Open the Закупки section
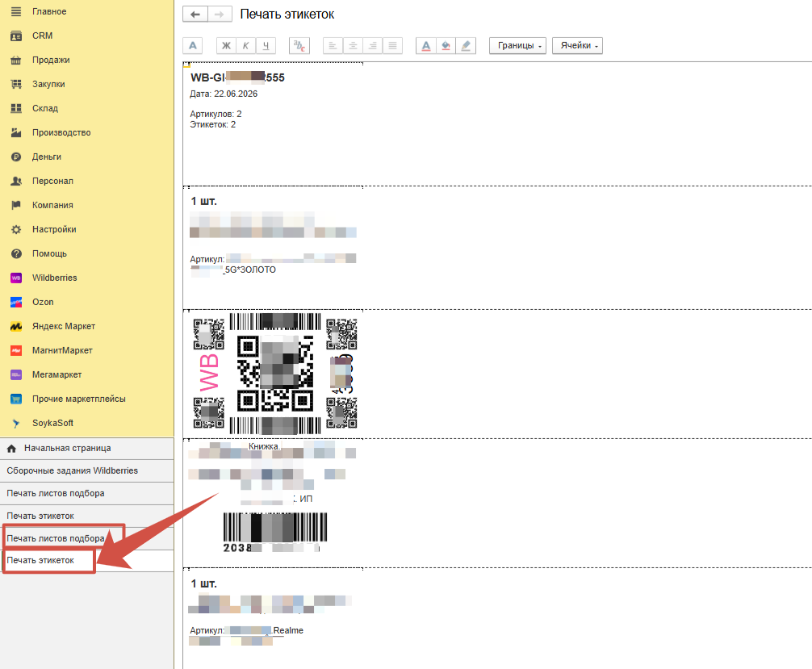 click(87, 84)
